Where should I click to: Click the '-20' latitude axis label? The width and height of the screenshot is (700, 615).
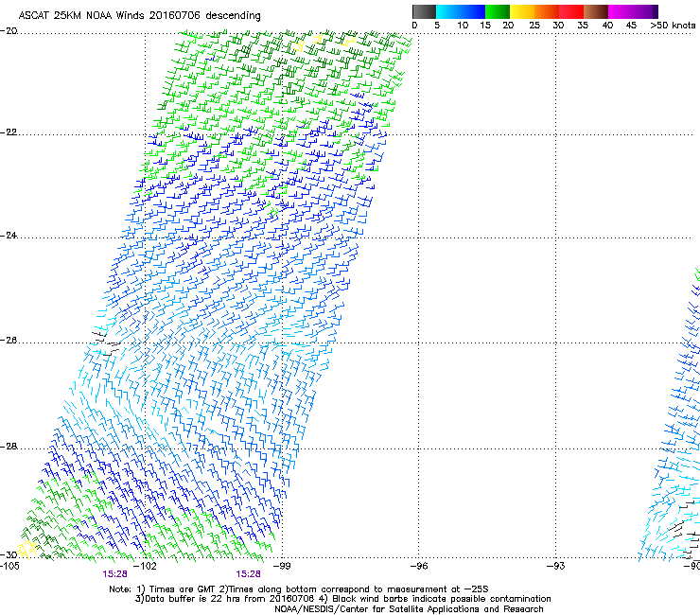pos(9,31)
